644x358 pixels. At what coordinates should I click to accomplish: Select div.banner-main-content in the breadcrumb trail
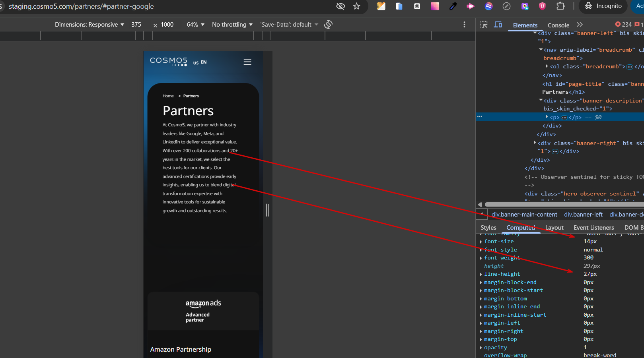coord(524,215)
